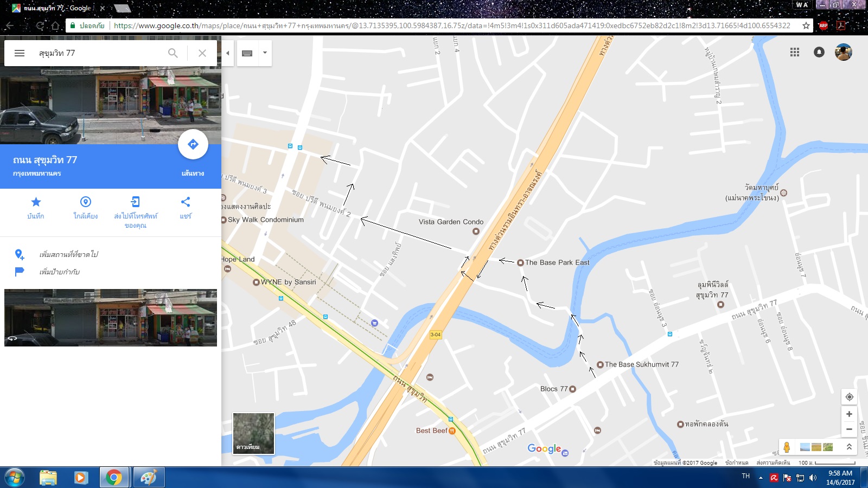Click the Vista Garden Condo marker
This screenshot has height=488, width=868.
pyautogui.click(x=476, y=232)
